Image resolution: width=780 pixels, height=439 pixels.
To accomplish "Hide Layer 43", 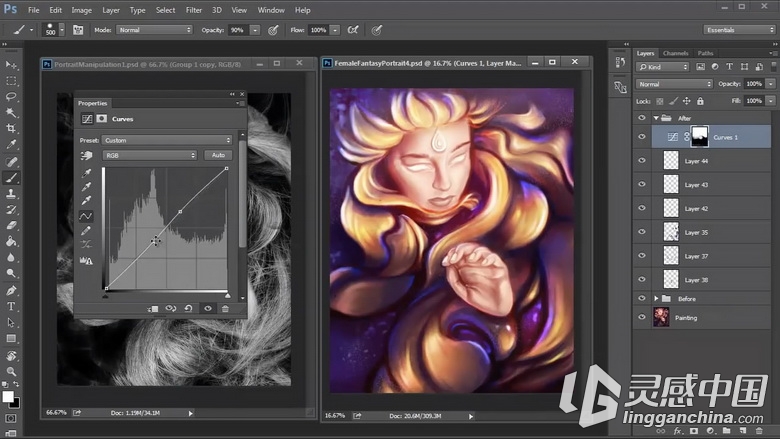I will tap(642, 184).
